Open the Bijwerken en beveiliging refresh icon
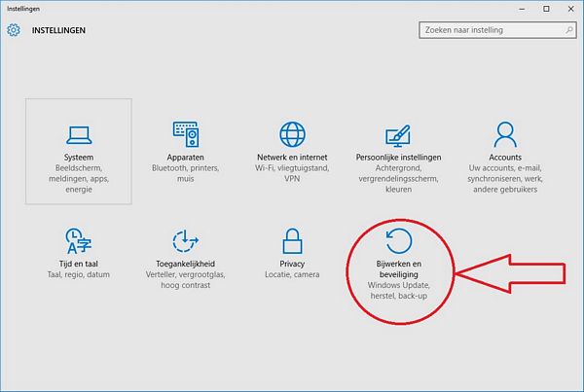The width and height of the screenshot is (584, 392). click(399, 241)
